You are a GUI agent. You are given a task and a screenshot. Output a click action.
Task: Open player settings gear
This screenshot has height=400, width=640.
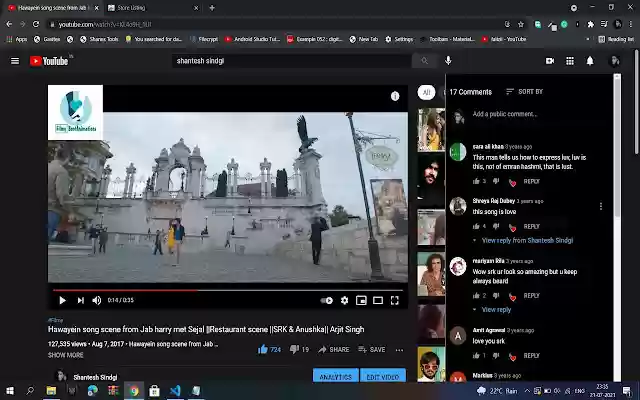[344, 300]
